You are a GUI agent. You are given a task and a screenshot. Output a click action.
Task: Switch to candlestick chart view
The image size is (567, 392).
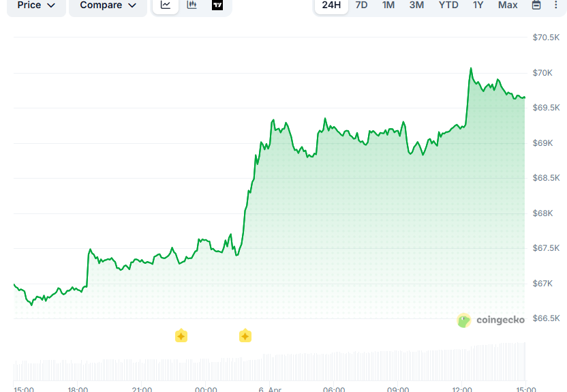191,5
